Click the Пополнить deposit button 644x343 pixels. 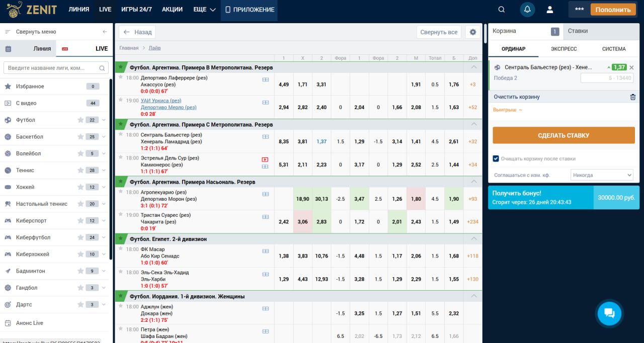click(x=613, y=10)
